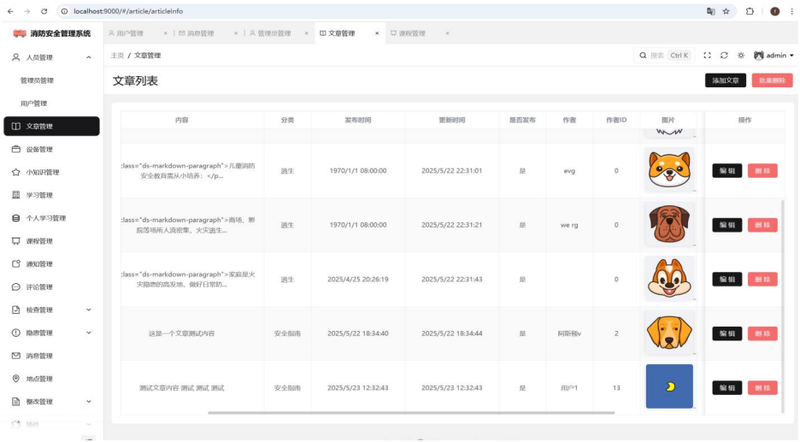
Task: Click the 添加文章 button
Action: click(x=725, y=80)
